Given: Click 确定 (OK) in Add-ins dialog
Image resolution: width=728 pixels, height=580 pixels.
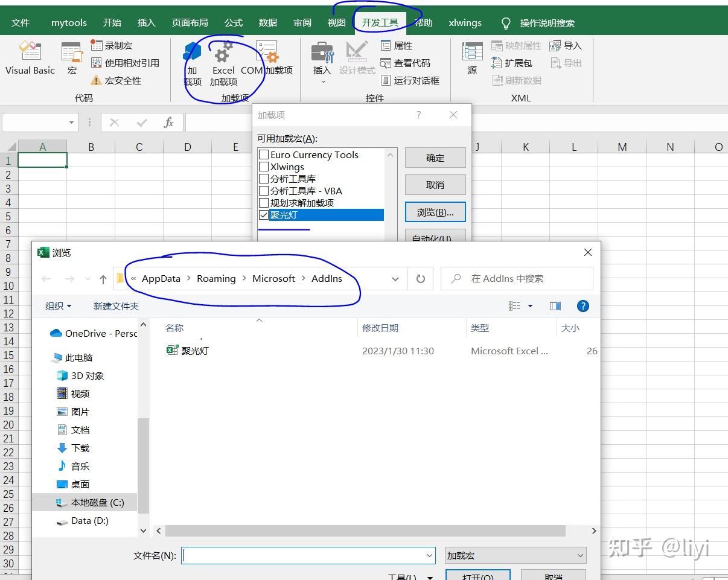Looking at the screenshot, I should coord(435,158).
